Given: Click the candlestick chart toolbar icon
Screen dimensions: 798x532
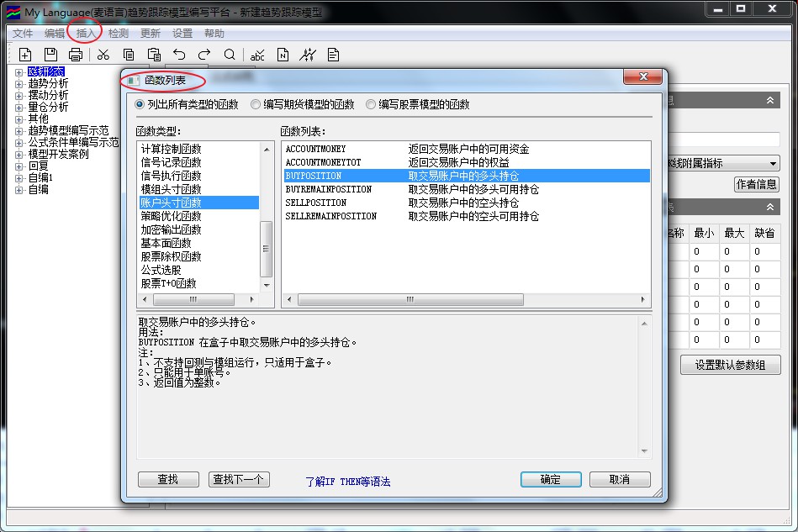Looking at the screenshot, I should point(308,55).
